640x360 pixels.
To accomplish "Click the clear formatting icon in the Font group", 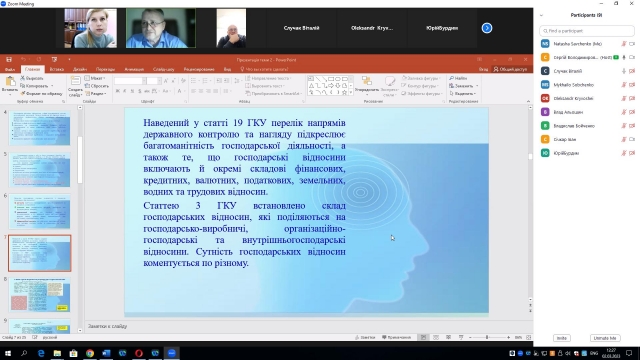I will coord(183,81).
